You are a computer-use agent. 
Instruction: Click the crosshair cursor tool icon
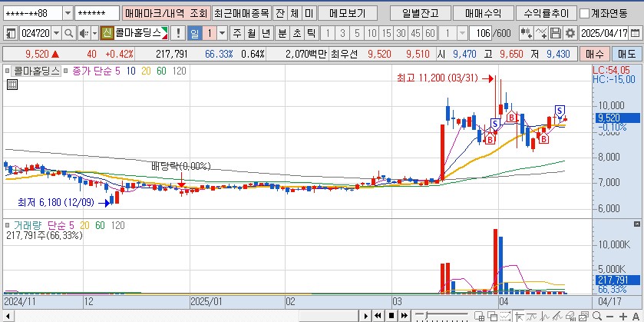(520, 317)
